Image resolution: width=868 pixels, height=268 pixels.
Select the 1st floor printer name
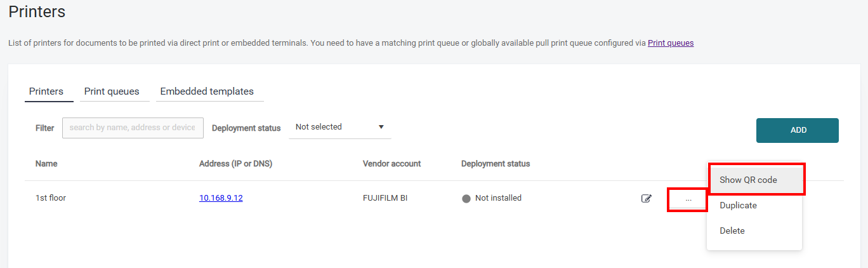(x=51, y=198)
